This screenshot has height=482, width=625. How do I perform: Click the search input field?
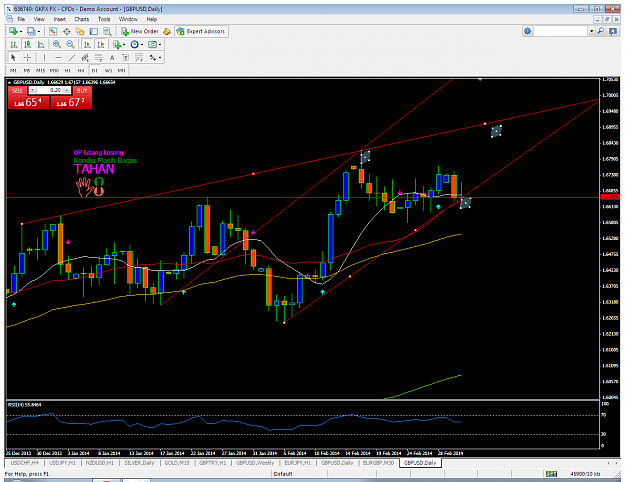coord(561,31)
